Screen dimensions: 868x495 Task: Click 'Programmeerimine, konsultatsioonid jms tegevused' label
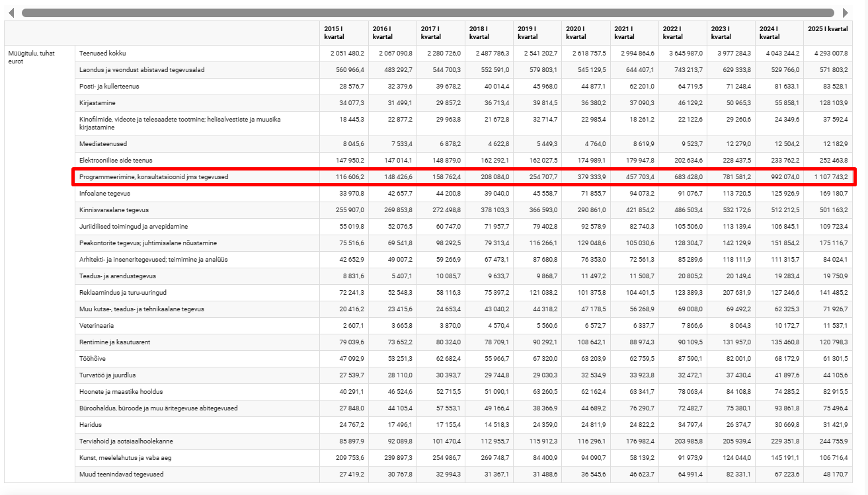tap(153, 177)
